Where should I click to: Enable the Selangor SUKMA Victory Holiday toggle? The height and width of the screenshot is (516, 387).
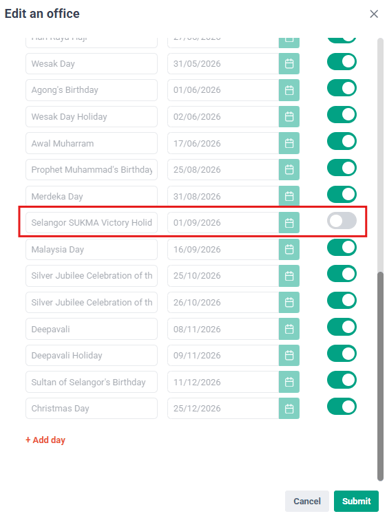[x=342, y=221]
